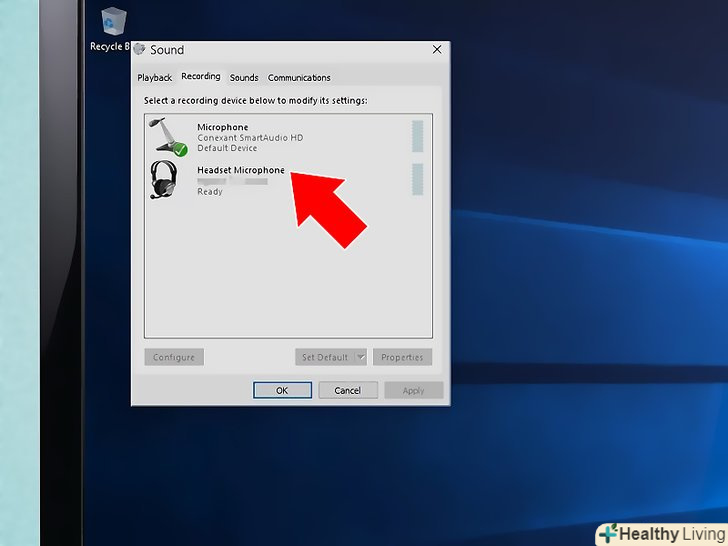Switch to the Sounds tab

coord(244,78)
